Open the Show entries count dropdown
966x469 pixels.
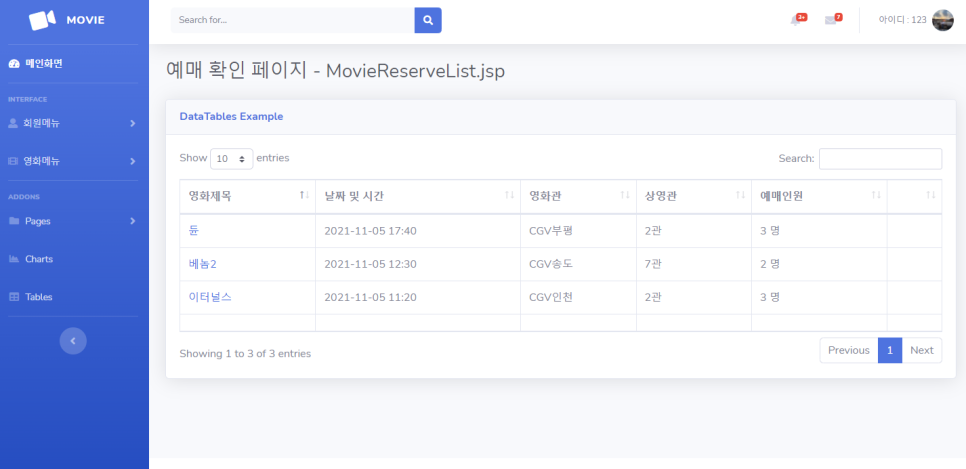232,159
